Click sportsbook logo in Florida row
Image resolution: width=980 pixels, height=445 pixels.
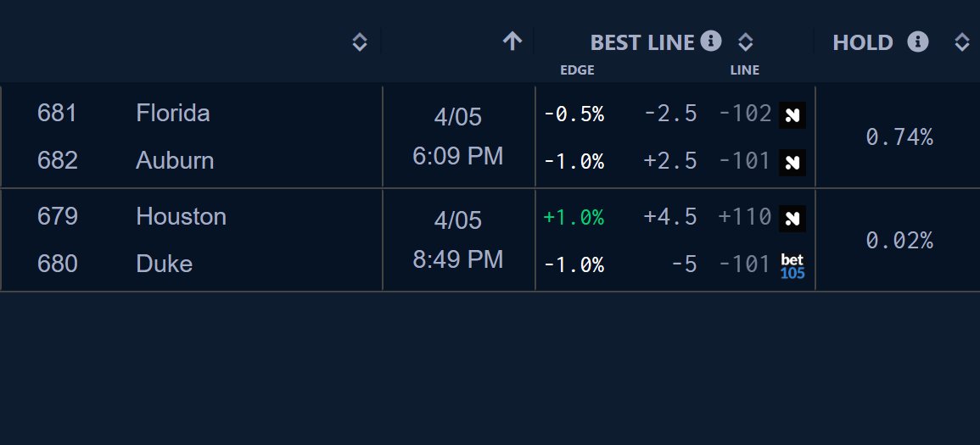(792, 114)
